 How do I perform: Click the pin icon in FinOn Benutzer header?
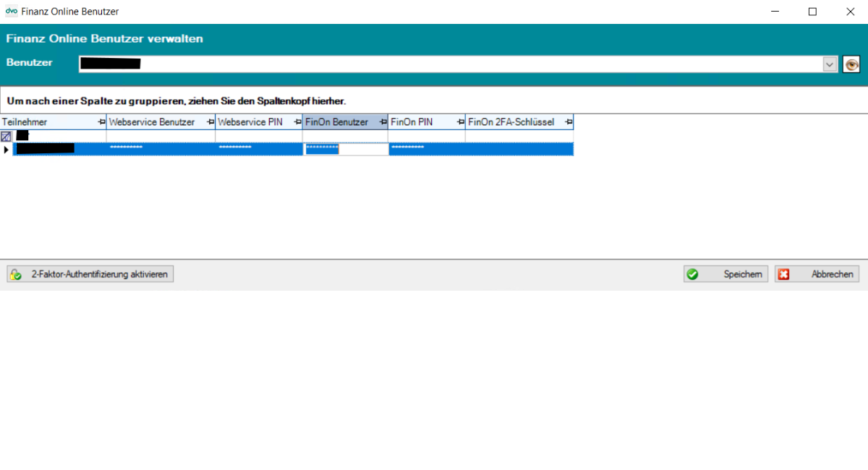tap(383, 122)
